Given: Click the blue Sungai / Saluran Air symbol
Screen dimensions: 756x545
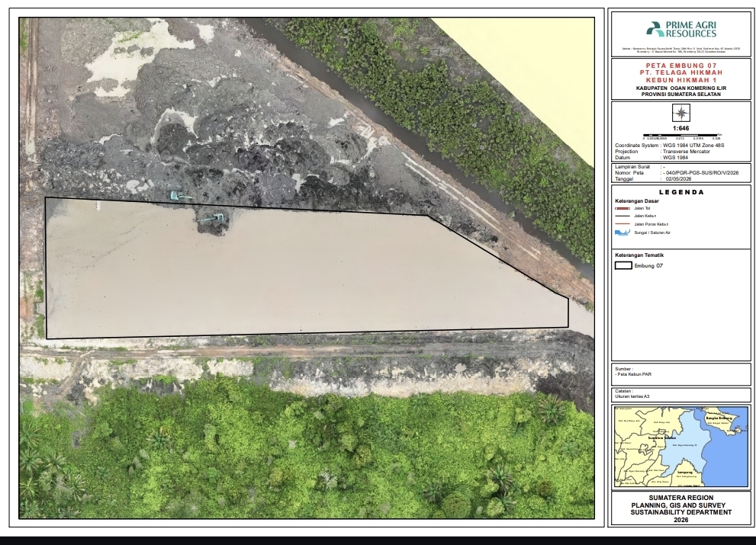Looking at the screenshot, I should (622, 232).
